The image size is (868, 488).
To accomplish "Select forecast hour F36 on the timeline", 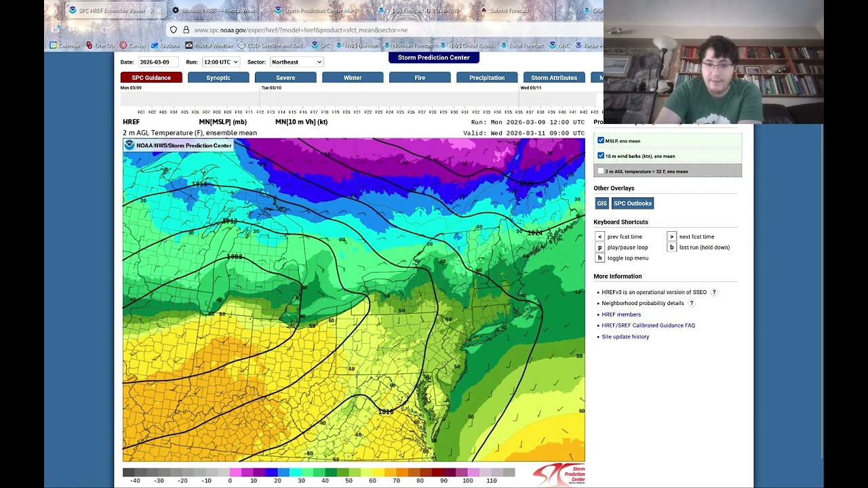I will 519,112.
